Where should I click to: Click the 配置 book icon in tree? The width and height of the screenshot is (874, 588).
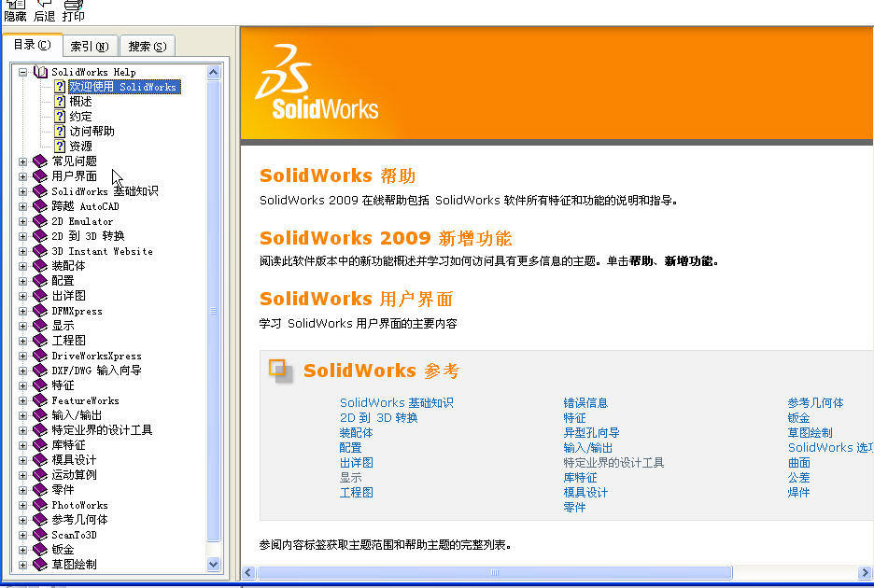(40, 281)
